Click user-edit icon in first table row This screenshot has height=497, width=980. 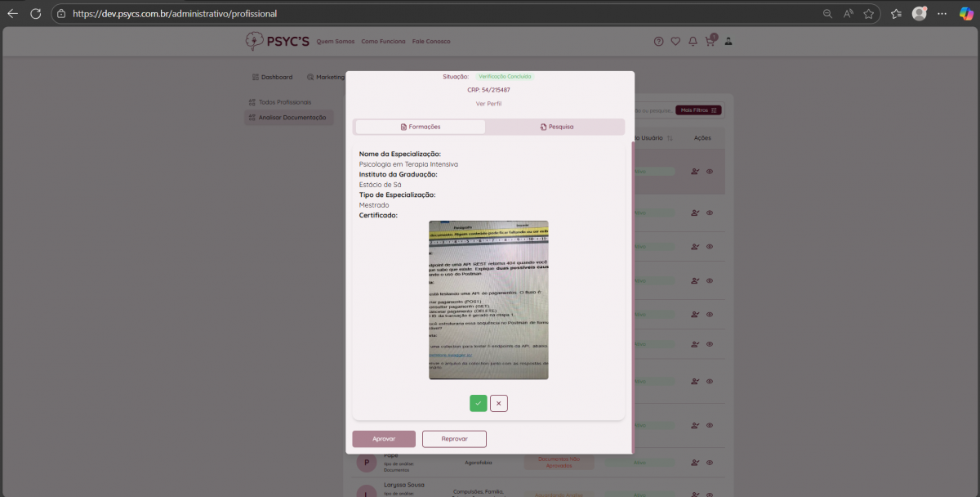pos(695,172)
